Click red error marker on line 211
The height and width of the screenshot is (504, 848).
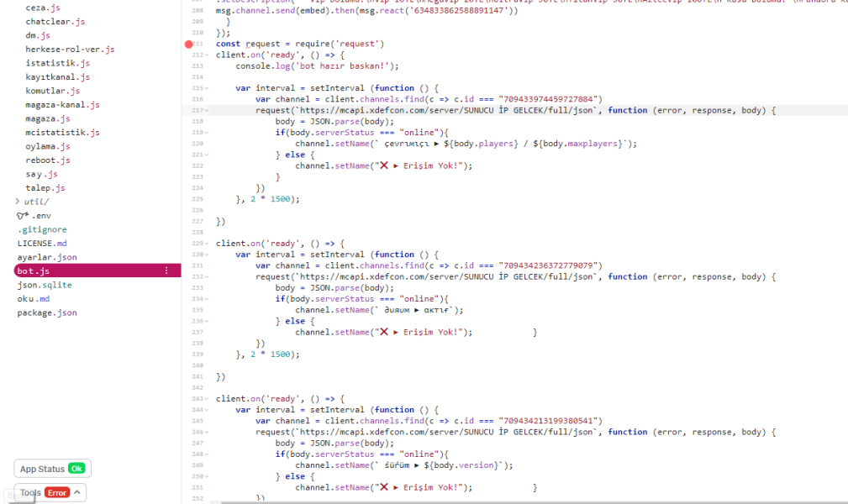(x=189, y=45)
